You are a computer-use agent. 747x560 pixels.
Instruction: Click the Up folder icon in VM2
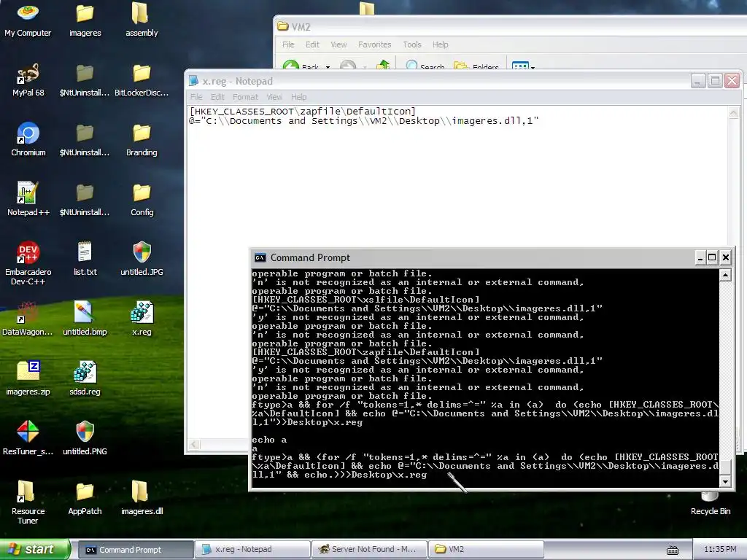pyautogui.click(x=383, y=65)
